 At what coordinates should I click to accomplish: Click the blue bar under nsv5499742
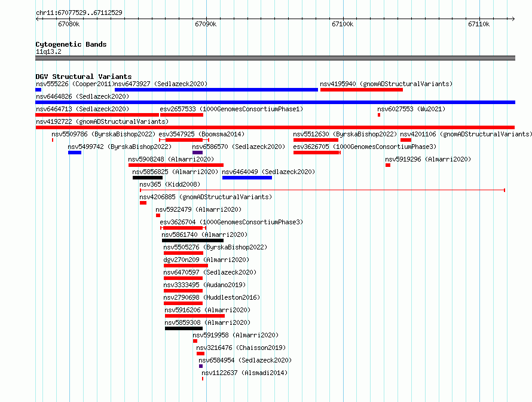click(75, 153)
